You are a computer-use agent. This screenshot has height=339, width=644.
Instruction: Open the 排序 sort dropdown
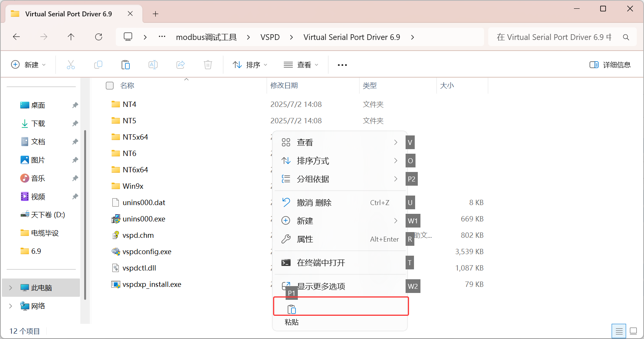250,65
